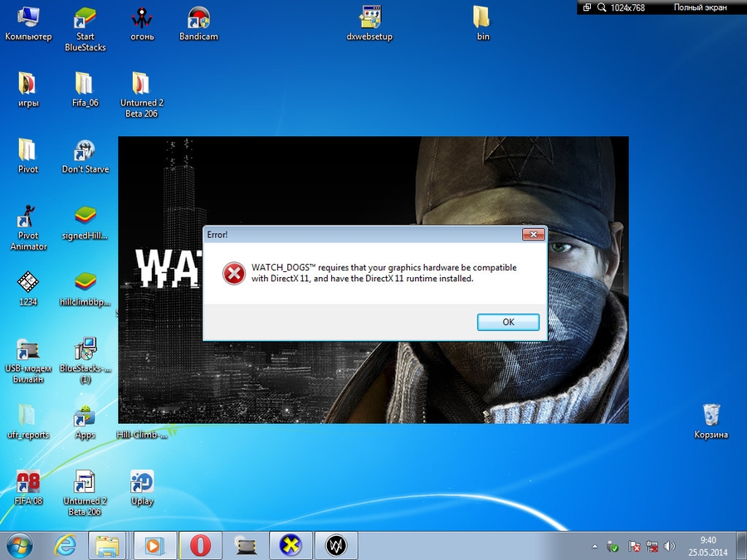The image size is (747, 560).
Task: Open the dxwebsetup installer icon
Action: pyautogui.click(x=369, y=18)
